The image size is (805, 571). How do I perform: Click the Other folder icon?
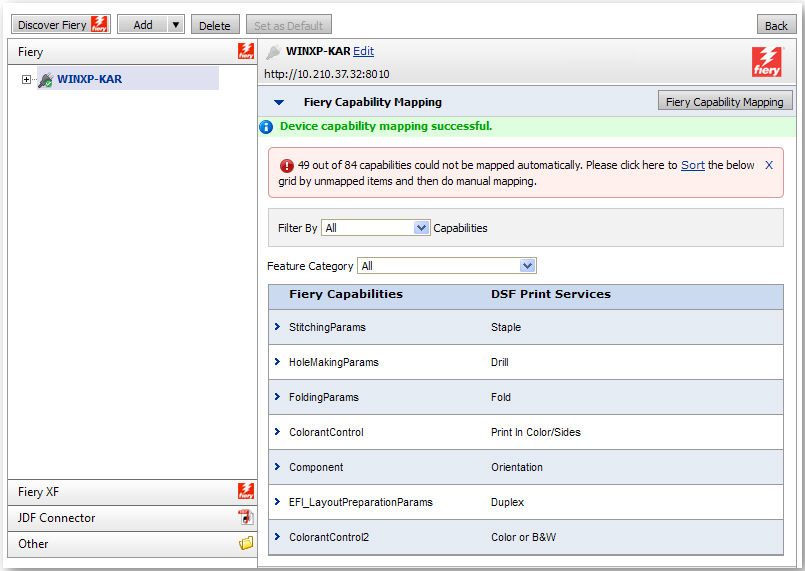[x=246, y=543]
